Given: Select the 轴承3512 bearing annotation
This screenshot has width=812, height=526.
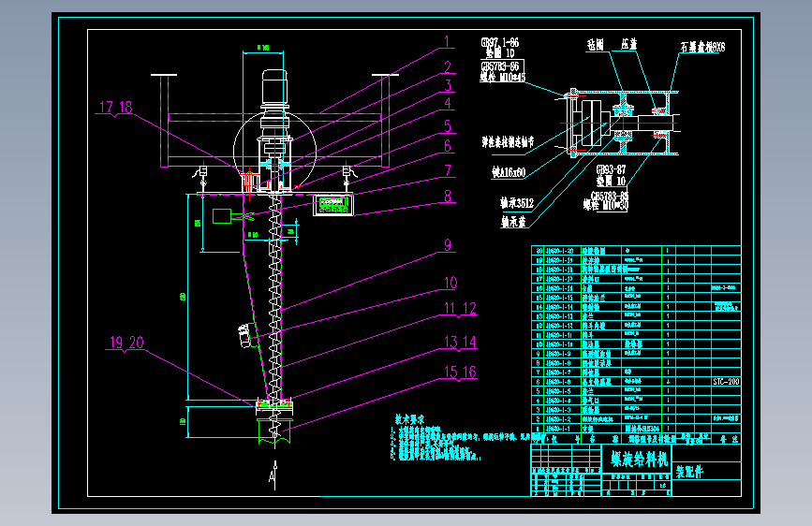Looking at the screenshot, I should pyautogui.click(x=517, y=203).
